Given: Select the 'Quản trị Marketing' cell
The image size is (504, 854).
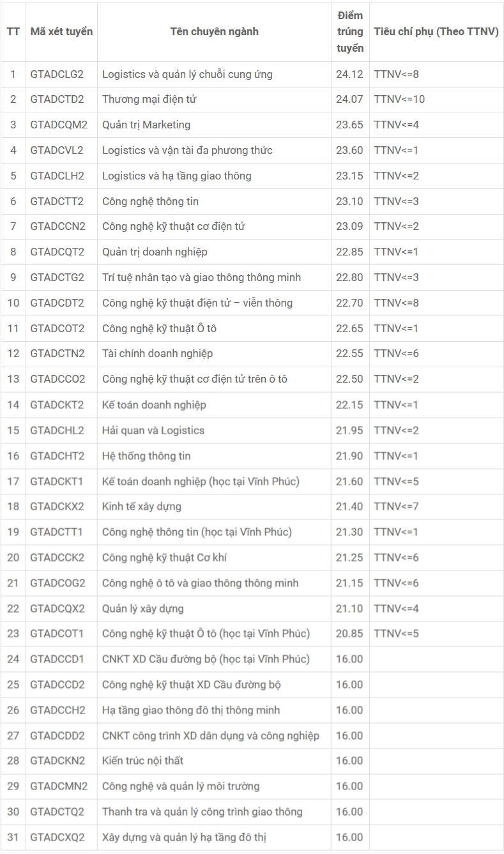Looking at the screenshot, I should (146, 125).
